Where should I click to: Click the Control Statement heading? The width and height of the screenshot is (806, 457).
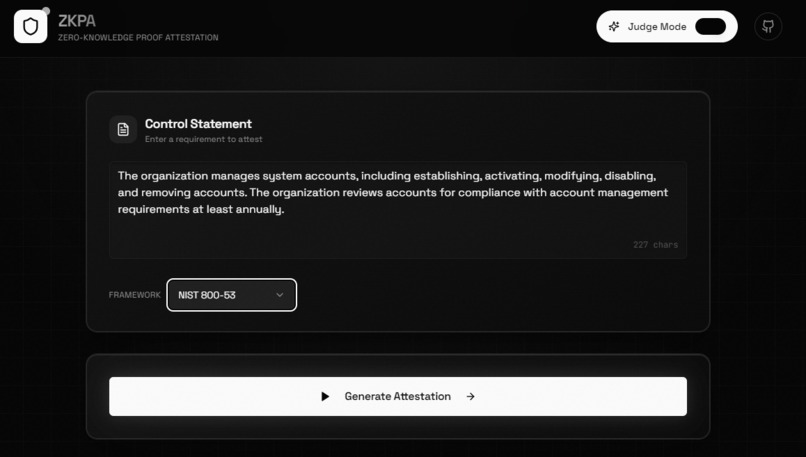click(x=198, y=124)
